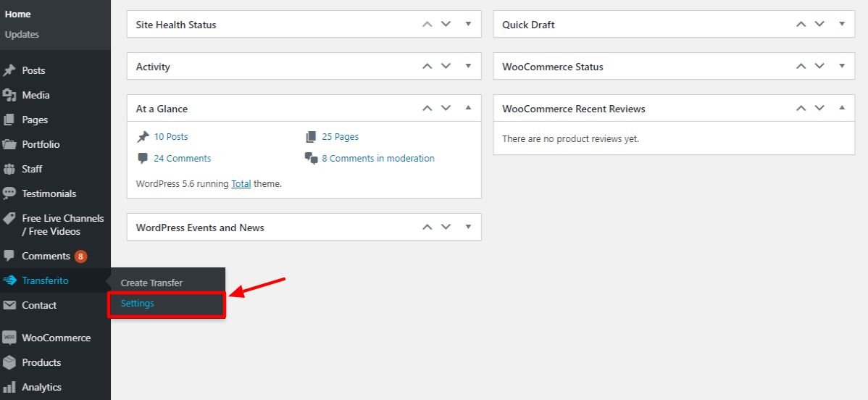This screenshot has width=868, height=400.
Task: Expand the Site Health Status panel
Action: point(468,25)
